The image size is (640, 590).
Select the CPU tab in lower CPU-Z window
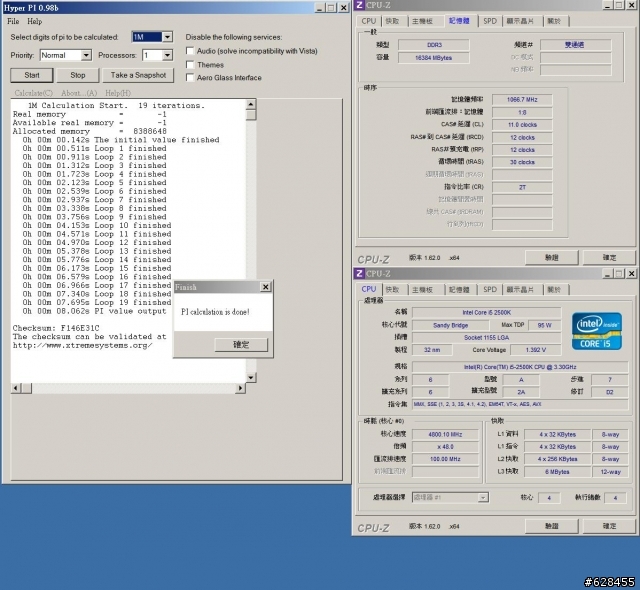coord(369,289)
